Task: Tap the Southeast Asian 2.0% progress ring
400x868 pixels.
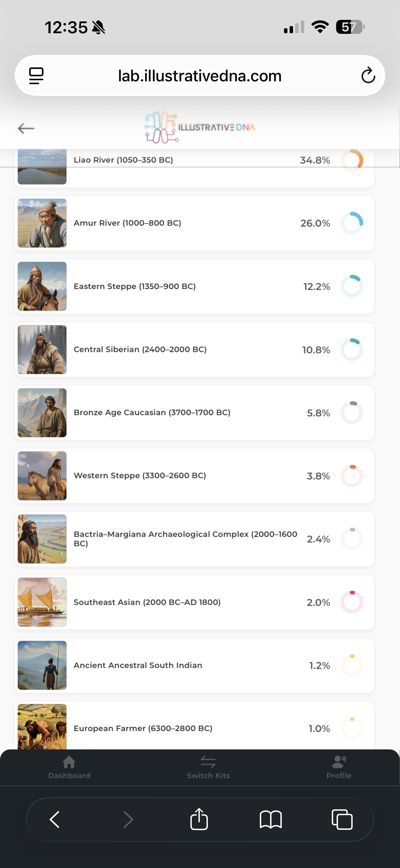Action: click(x=352, y=602)
